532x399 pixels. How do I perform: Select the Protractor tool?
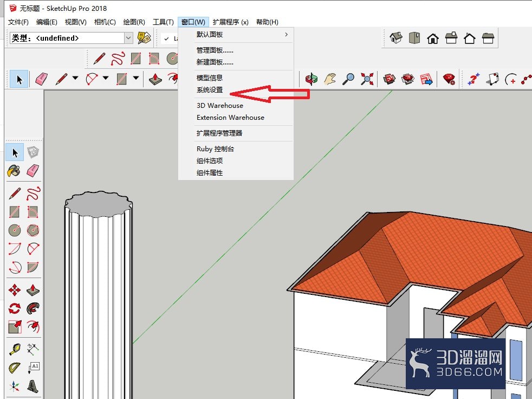coord(15,368)
